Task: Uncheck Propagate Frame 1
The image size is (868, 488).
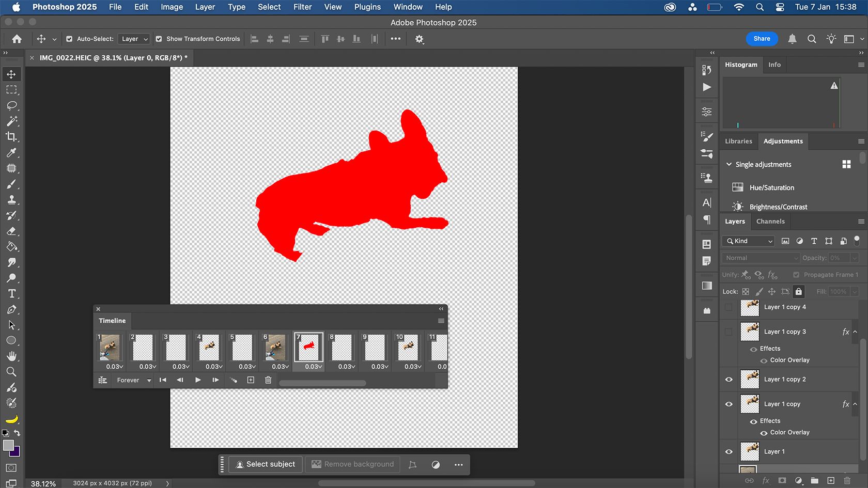Action: pos(796,275)
